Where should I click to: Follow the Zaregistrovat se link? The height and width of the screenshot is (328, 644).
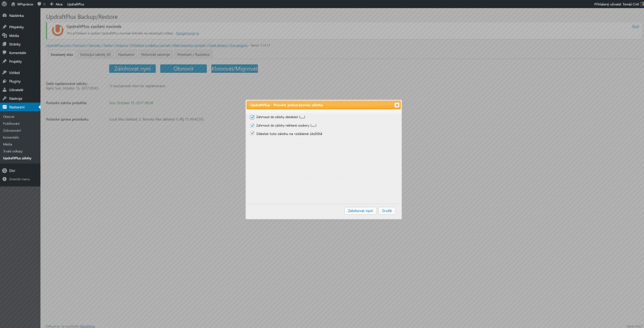[x=187, y=33]
